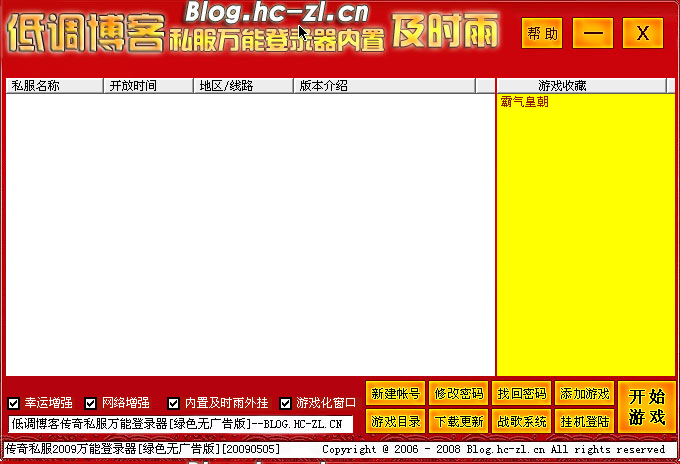Click the 修改密码 button
This screenshot has width=680, height=464.
[x=459, y=393]
